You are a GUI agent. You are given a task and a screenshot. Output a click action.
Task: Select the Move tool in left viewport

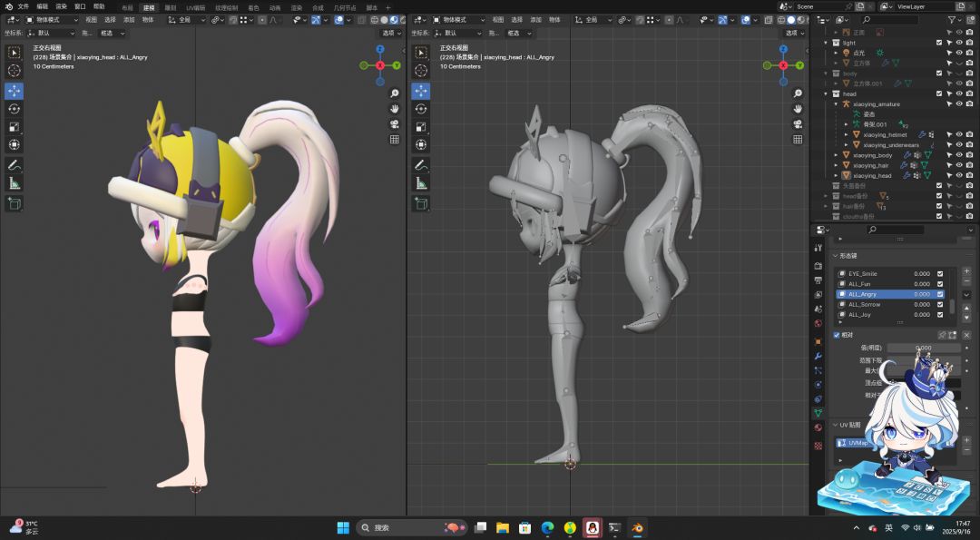coord(14,91)
